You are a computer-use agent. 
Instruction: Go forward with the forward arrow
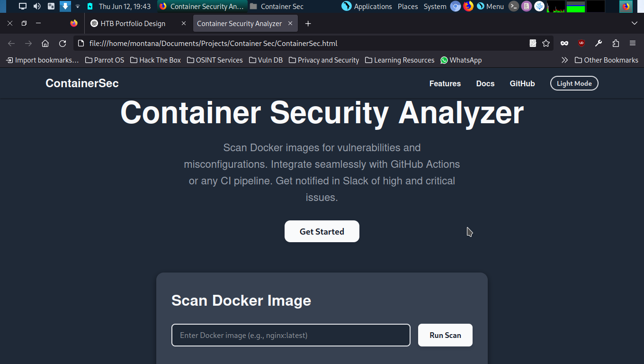click(28, 43)
